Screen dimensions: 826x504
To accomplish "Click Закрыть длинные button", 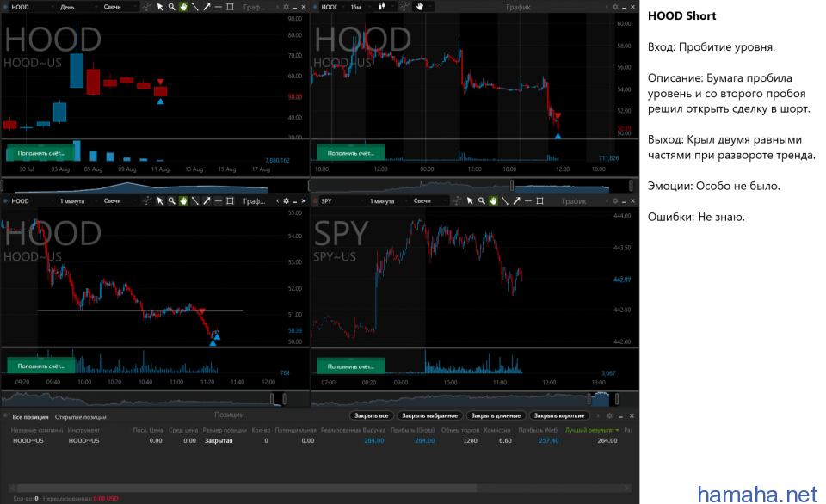I will pos(496,415).
